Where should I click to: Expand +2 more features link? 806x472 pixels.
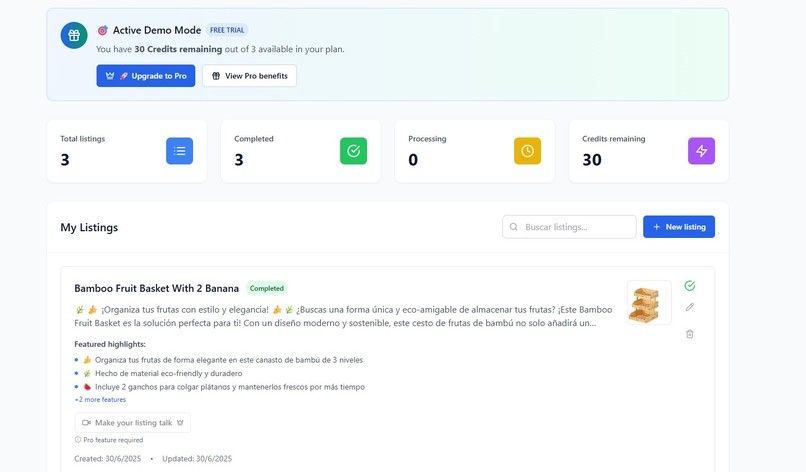(x=100, y=400)
